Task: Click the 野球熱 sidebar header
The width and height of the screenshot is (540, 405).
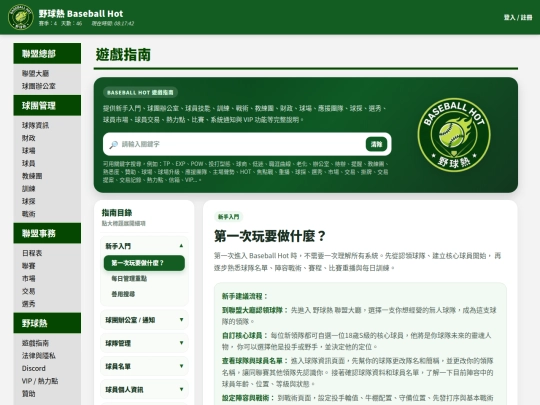Action: 47,323
